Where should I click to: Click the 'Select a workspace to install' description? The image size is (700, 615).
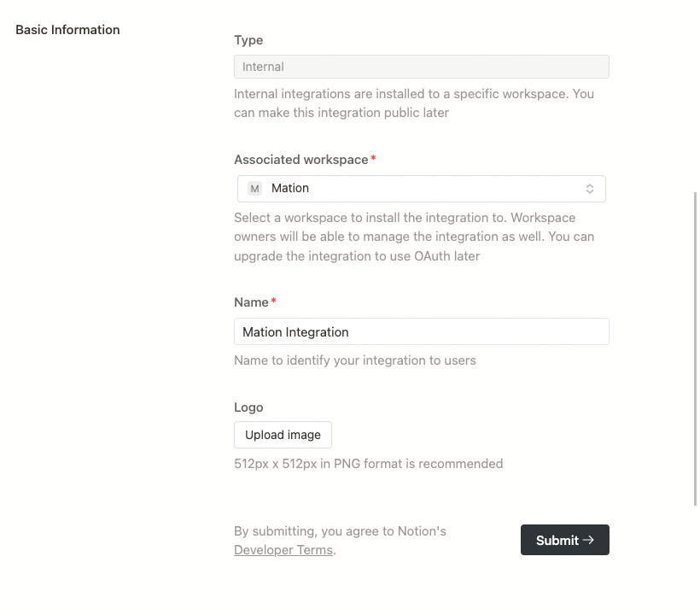pyautogui.click(x=414, y=237)
